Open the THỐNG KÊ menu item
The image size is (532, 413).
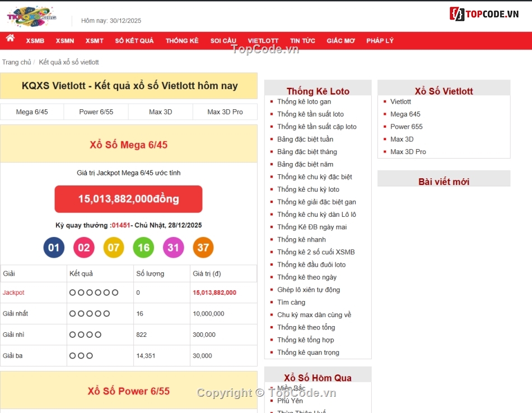[x=181, y=40]
